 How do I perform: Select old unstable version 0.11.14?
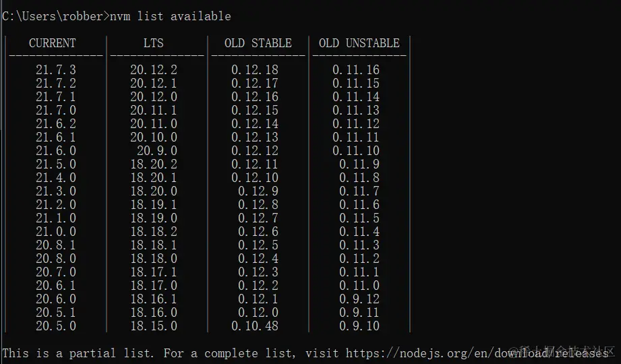click(356, 97)
